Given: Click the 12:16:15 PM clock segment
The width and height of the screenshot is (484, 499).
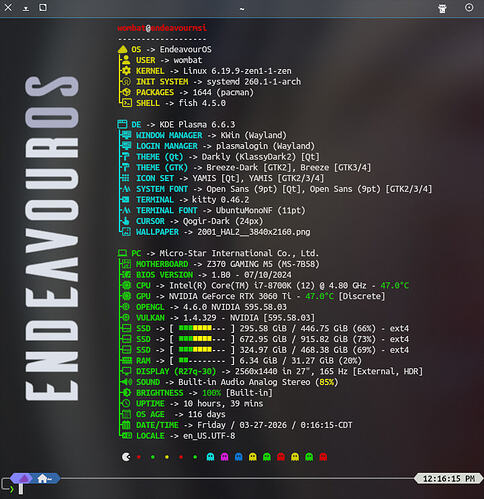Looking at the screenshot, I should (x=449, y=479).
